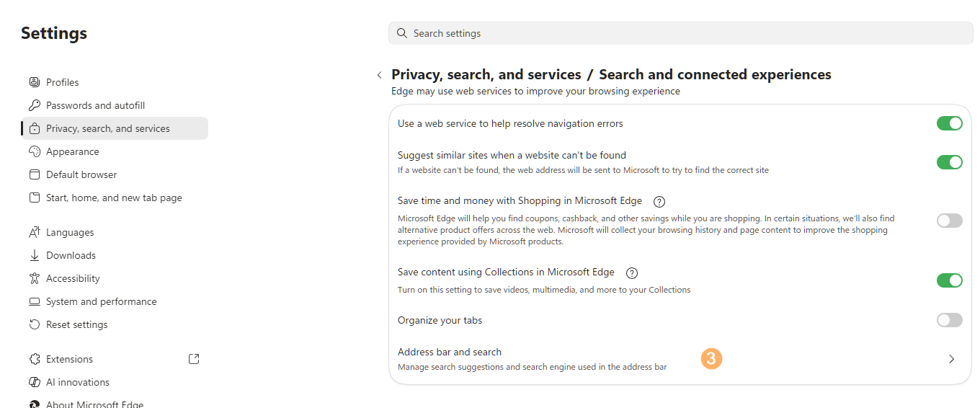The width and height of the screenshot is (980, 408).
Task: Open Accessibility settings
Action: (115, 278)
